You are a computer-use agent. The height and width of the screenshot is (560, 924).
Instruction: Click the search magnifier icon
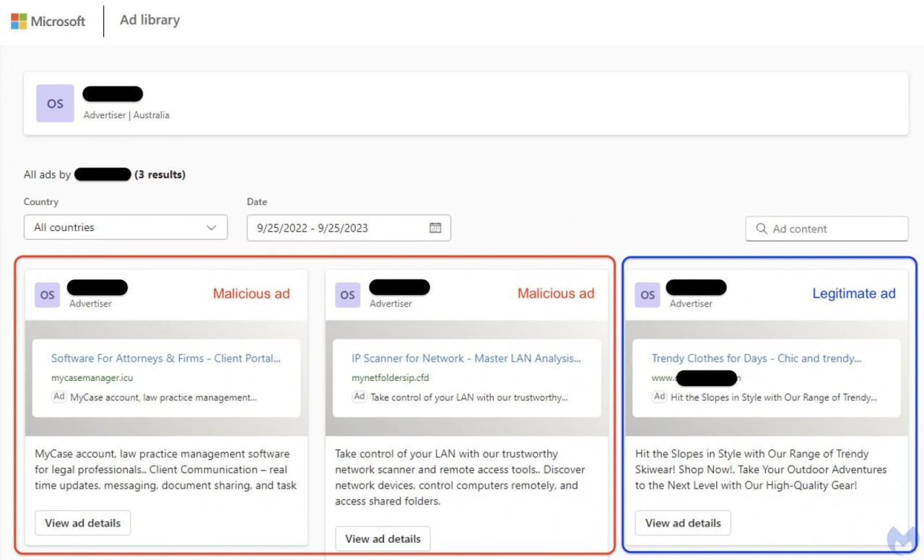761,229
